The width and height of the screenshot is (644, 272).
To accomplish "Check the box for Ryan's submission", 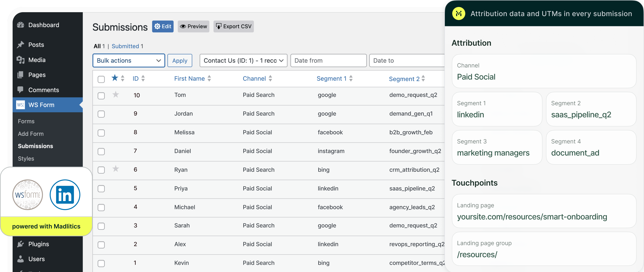I will coord(101,170).
